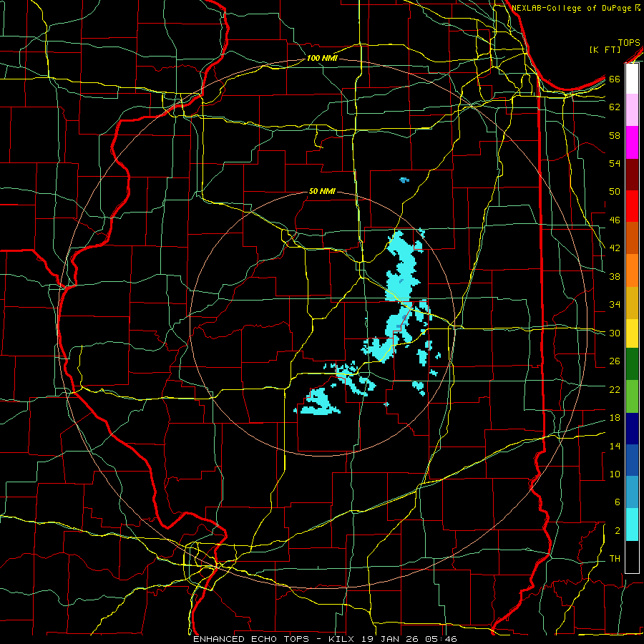This screenshot has height=644, width=644.
Task: Pick the white legend color swatch
Action: [632, 79]
